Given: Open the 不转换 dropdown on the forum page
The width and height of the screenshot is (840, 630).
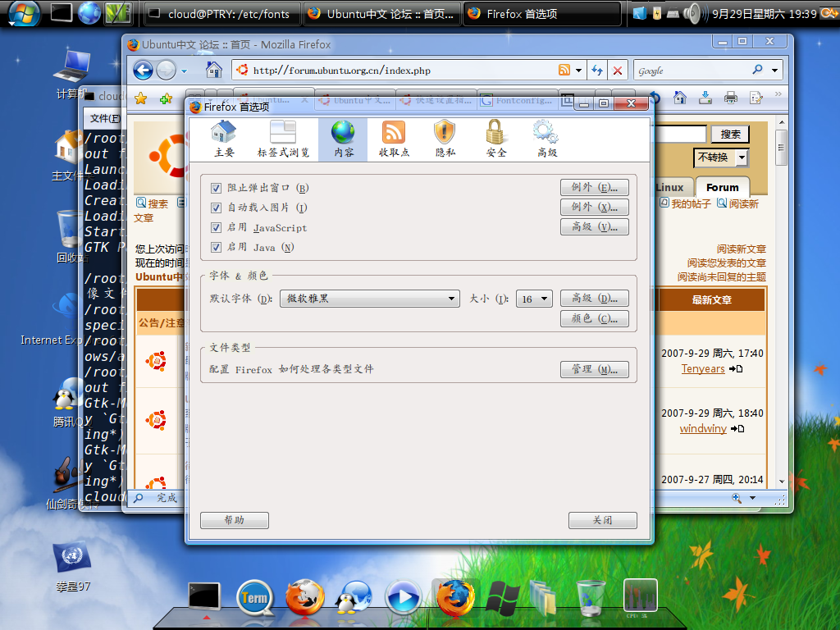Looking at the screenshot, I should point(720,157).
